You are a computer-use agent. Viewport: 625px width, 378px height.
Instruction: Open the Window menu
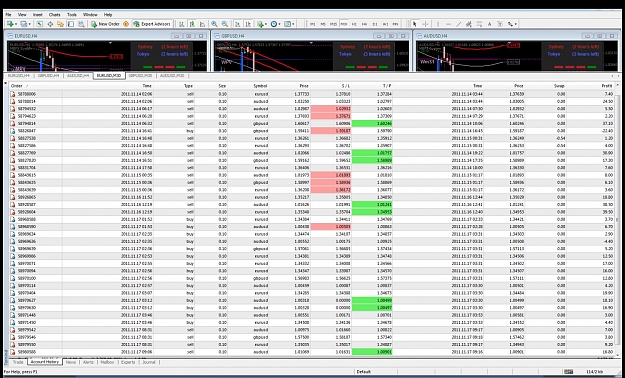pyautogui.click(x=90, y=15)
